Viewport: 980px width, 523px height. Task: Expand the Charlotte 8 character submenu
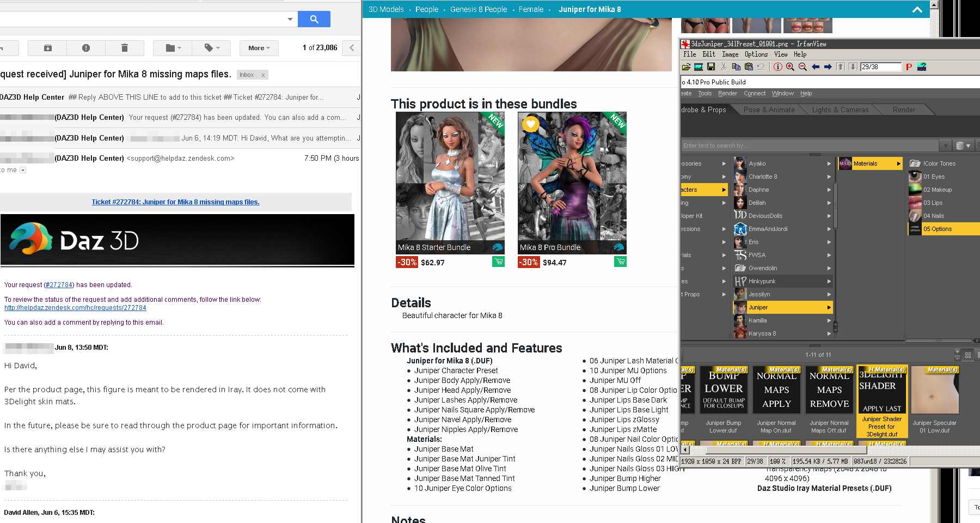829,177
